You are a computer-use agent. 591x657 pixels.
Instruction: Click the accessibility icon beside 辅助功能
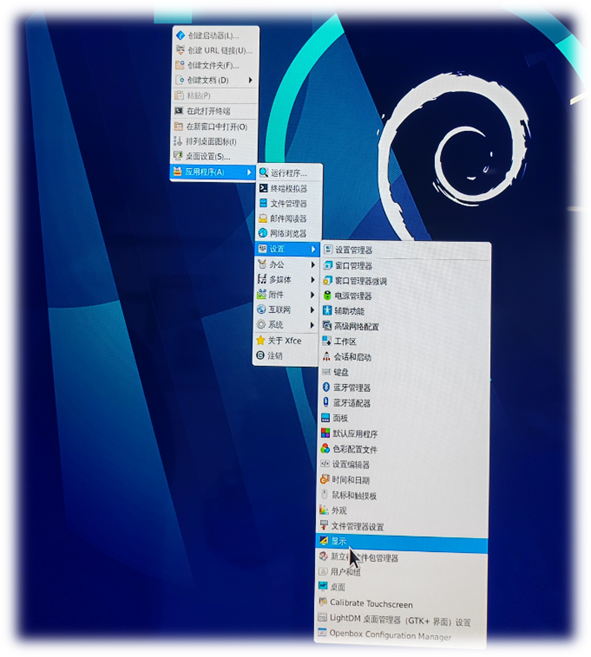pos(327,310)
